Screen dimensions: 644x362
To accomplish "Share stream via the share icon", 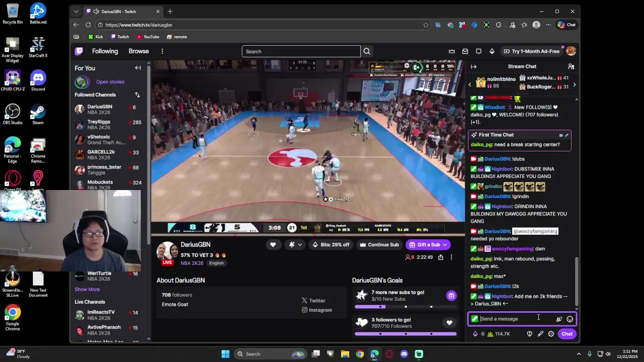I will 441,257.
